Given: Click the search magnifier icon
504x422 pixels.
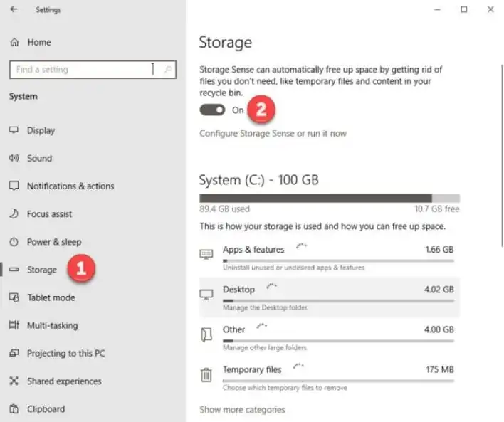Looking at the screenshot, I should (x=168, y=70).
